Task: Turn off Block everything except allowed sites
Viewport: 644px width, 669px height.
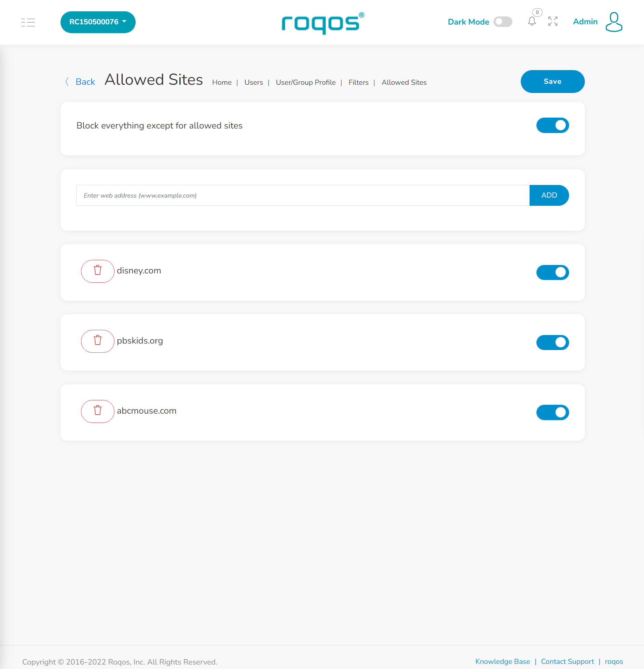Action: pos(552,125)
